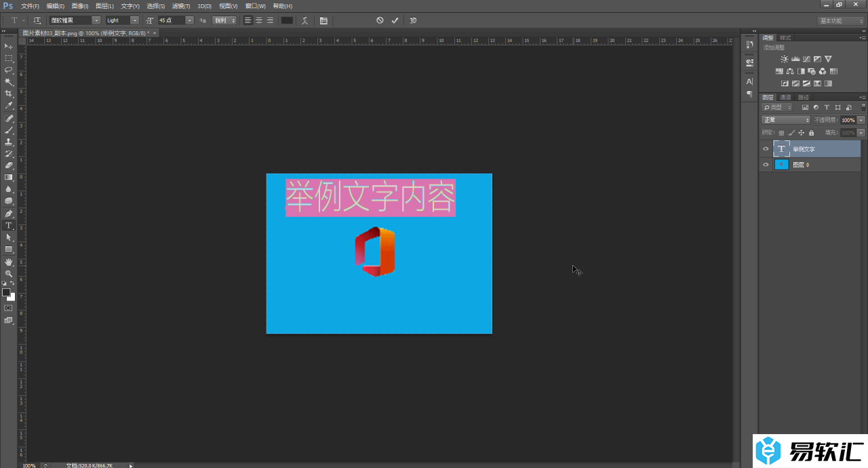Select the Clone Stamp tool
The height and width of the screenshot is (468, 868).
tap(9, 142)
